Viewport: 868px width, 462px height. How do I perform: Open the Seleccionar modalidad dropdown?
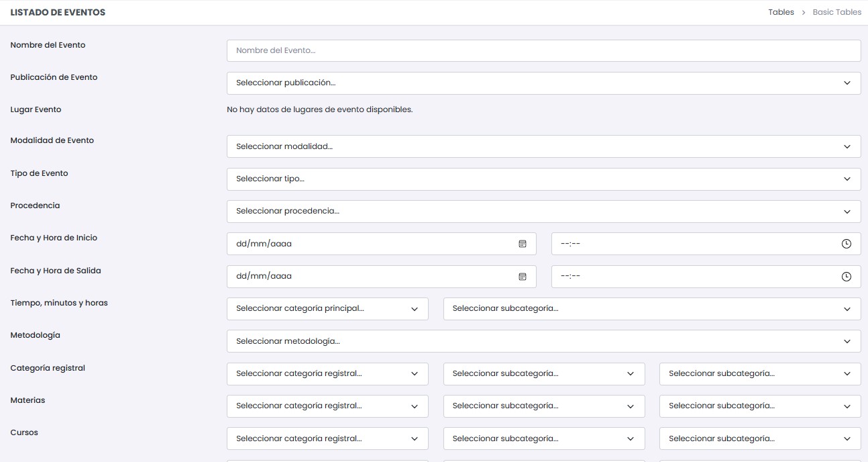click(x=543, y=146)
